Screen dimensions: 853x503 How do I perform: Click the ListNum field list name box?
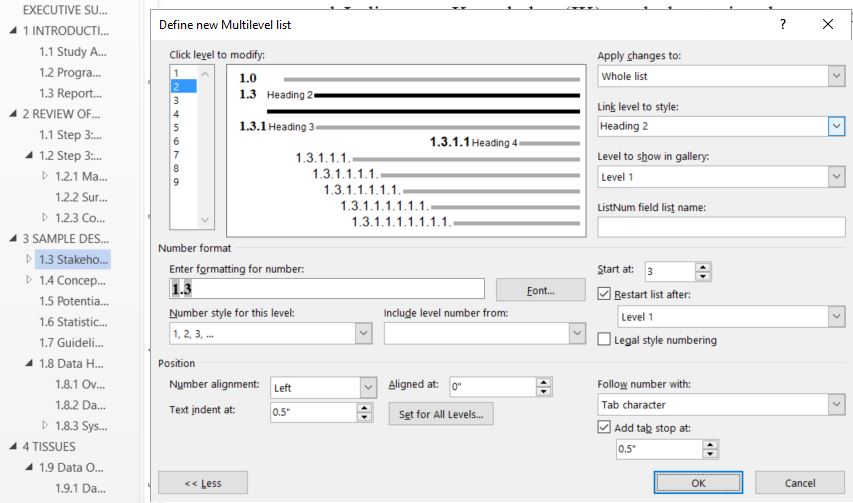[x=721, y=227]
